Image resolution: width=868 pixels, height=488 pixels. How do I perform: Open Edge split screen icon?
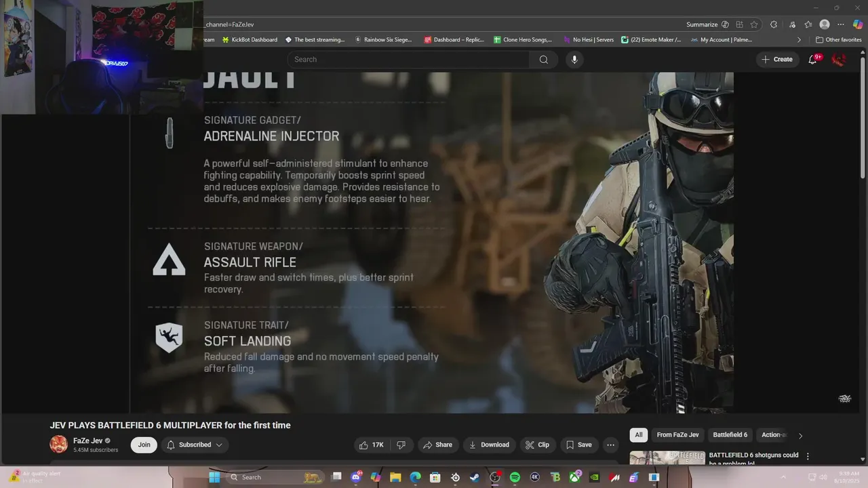[x=739, y=24]
